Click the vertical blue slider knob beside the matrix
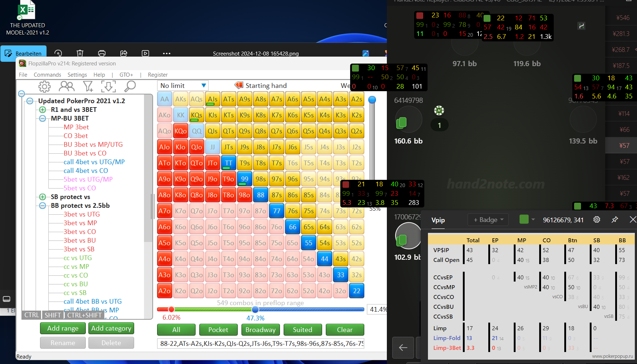Viewport: 637px width, 364px height. pyautogui.click(x=372, y=100)
